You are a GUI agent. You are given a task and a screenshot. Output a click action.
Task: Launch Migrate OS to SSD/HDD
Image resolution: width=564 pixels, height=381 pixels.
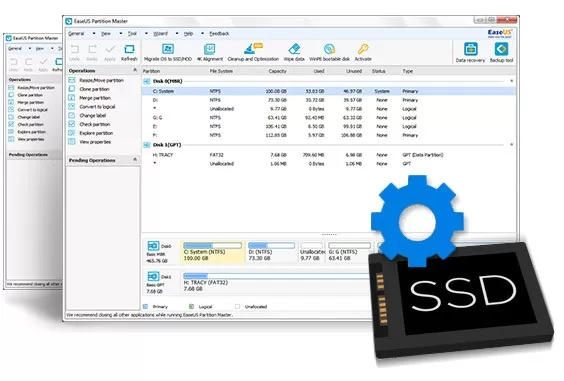(x=168, y=52)
